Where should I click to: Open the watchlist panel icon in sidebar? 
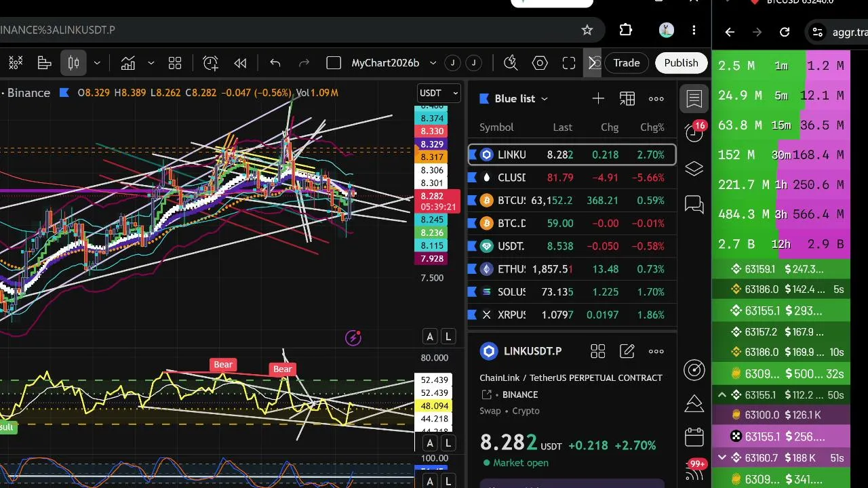[x=694, y=99]
